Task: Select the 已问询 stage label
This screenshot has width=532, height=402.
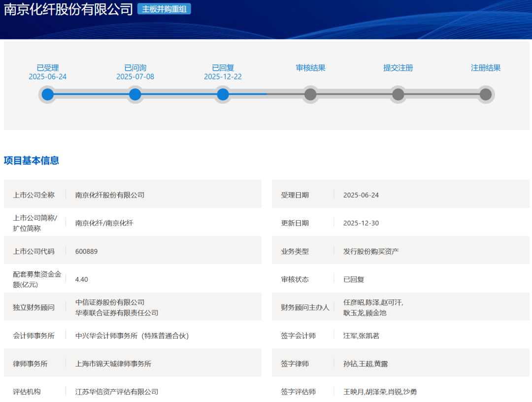Action: [x=135, y=68]
